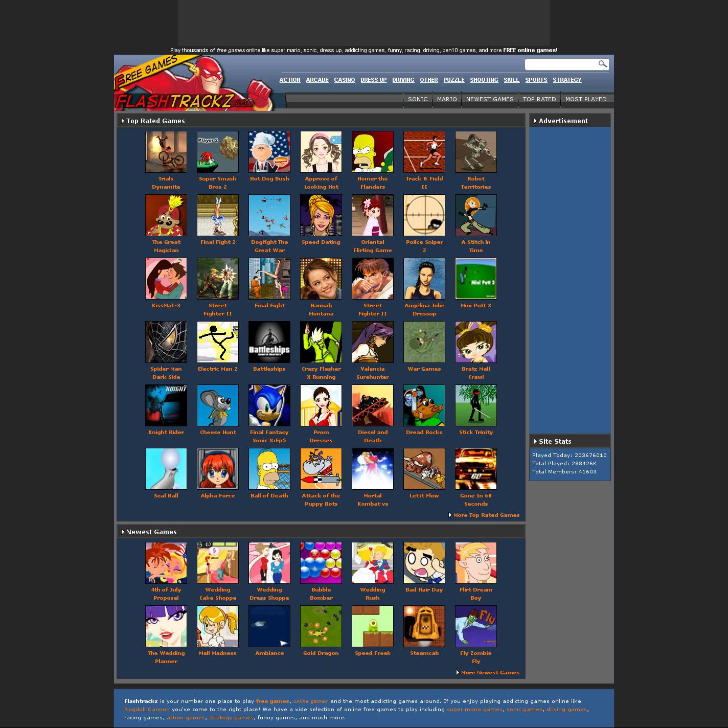Click the Ambiance game thumbnail
728x728 pixels.
coord(269,626)
